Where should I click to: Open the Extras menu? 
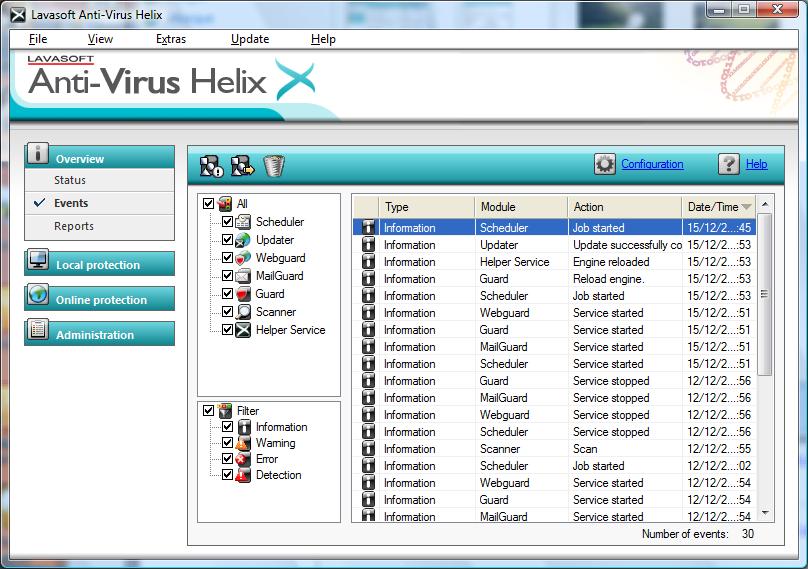coord(171,39)
